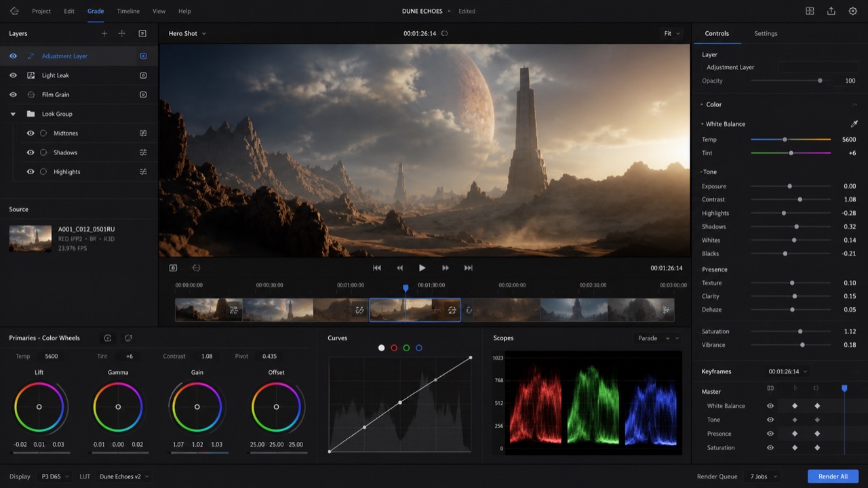The image size is (868, 488).
Task: Open Midtones adjustment sliders icon
Action: pyautogui.click(x=143, y=134)
